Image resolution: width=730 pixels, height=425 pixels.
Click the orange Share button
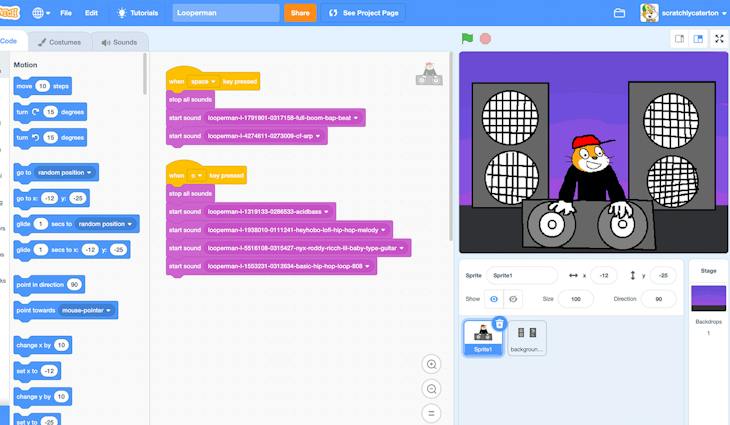pos(300,13)
